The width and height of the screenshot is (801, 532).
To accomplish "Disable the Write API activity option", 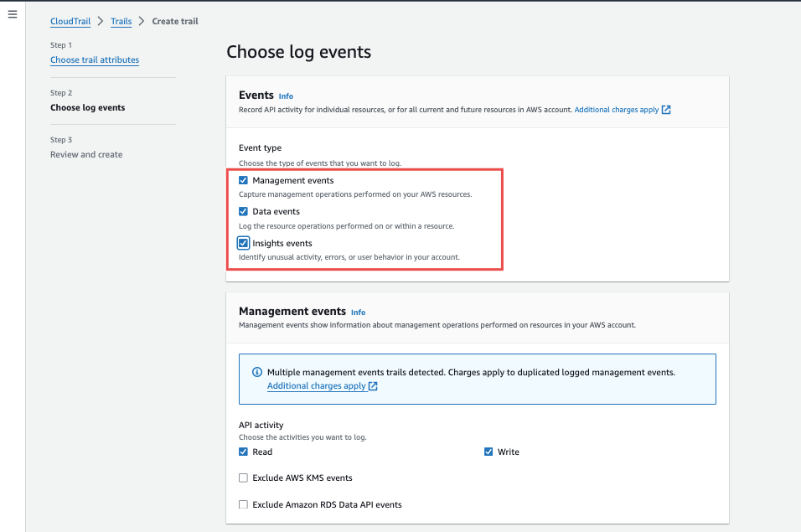I will (488, 452).
